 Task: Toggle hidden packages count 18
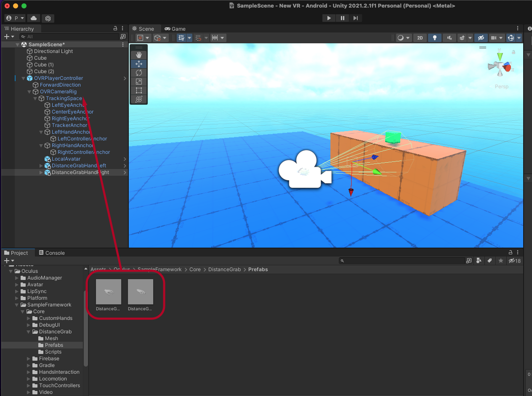click(514, 261)
